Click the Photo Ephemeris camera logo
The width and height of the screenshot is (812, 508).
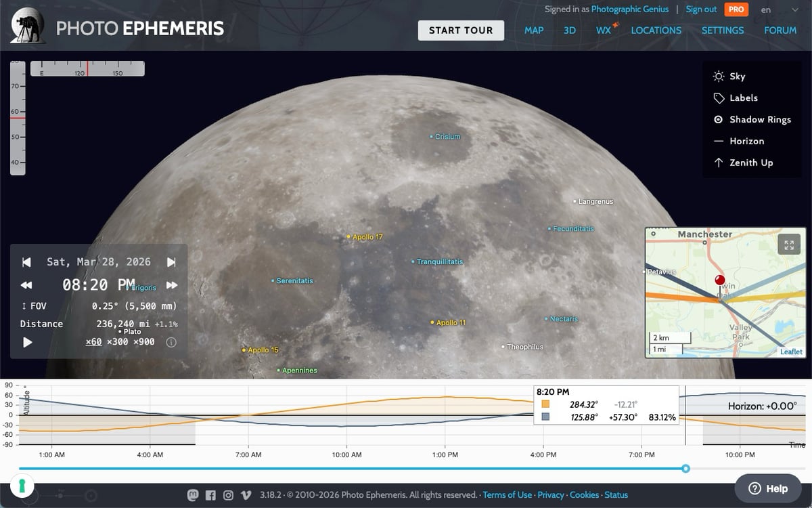click(x=28, y=26)
